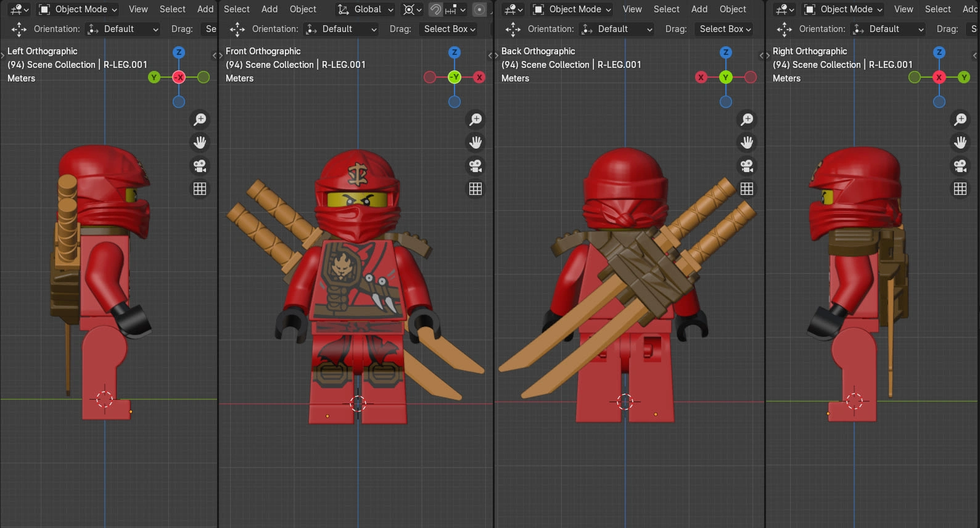Open Object menu in Front Orthographic viewport

(303, 9)
